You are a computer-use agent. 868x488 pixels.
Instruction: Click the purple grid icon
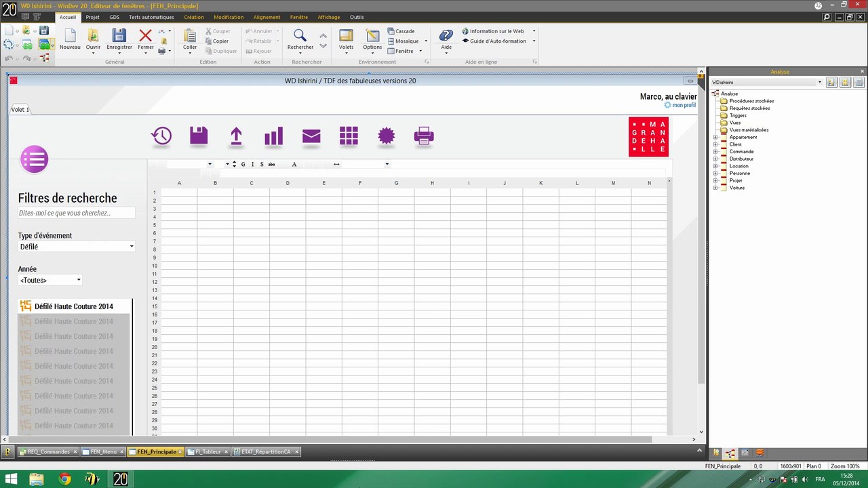tap(349, 136)
